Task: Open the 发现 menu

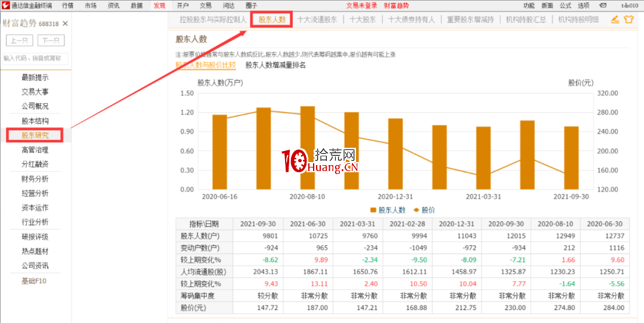Action: coord(159,6)
